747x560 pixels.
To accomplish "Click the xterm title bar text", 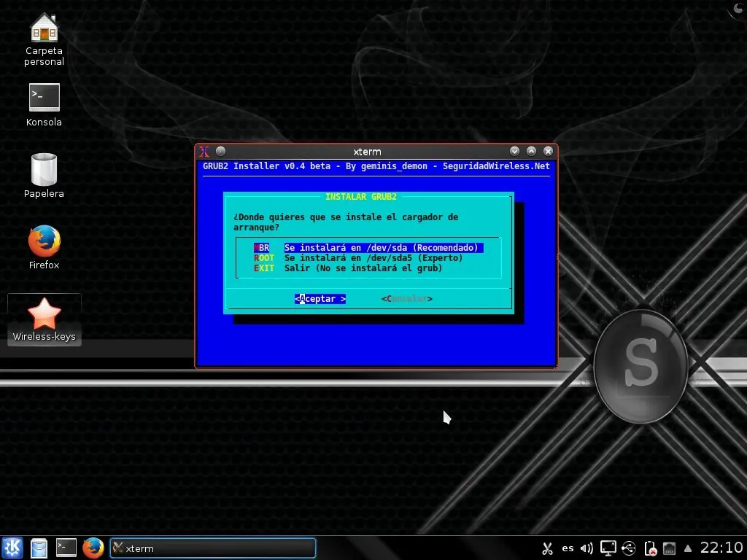I will pyautogui.click(x=368, y=152).
